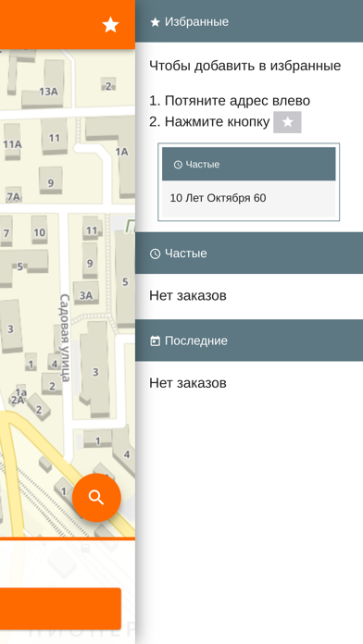Click building 3А on the map
This screenshot has width=363, height=644.
[86, 295]
